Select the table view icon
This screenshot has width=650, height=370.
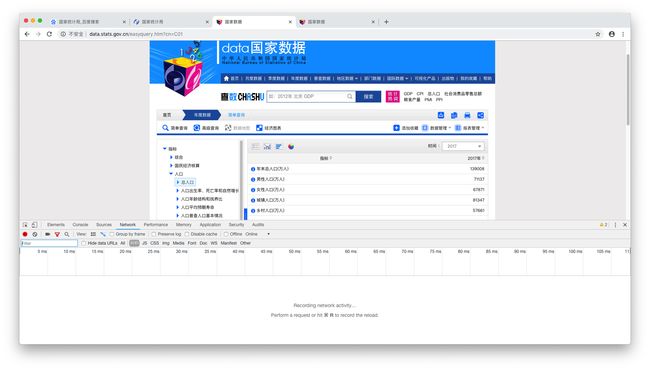click(x=255, y=147)
